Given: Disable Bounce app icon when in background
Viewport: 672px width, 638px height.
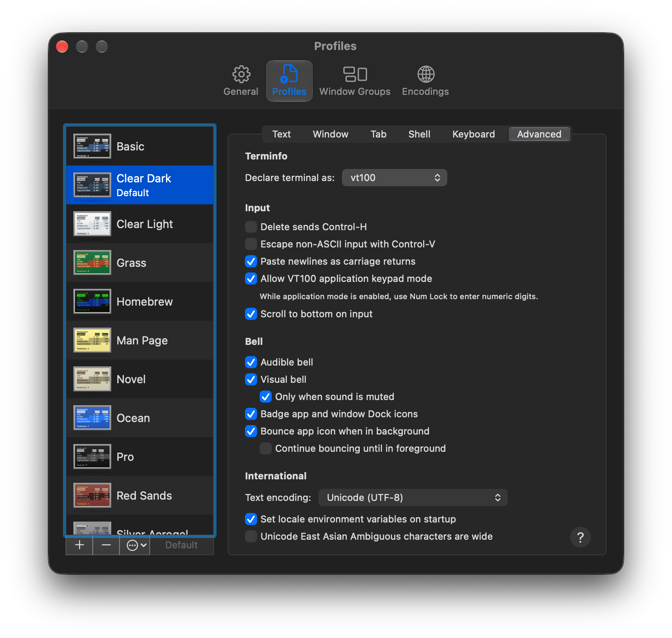Looking at the screenshot, I should (x=251, y=431).
